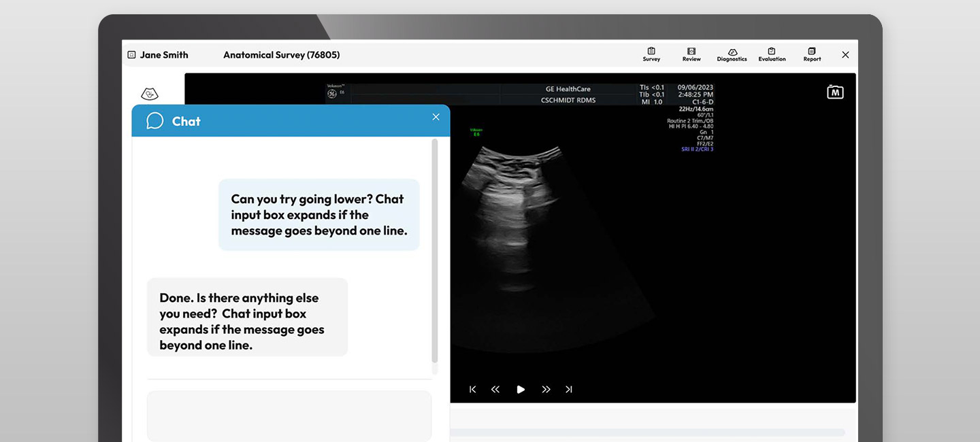Jump to the last frame
The width and height of the screenshot is (980, 442).
[569, 390]
